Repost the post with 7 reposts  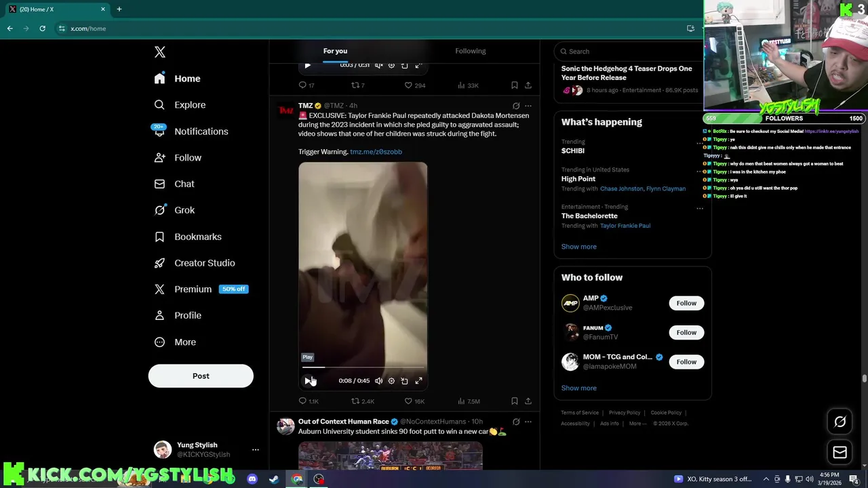(x=357, y=85)
